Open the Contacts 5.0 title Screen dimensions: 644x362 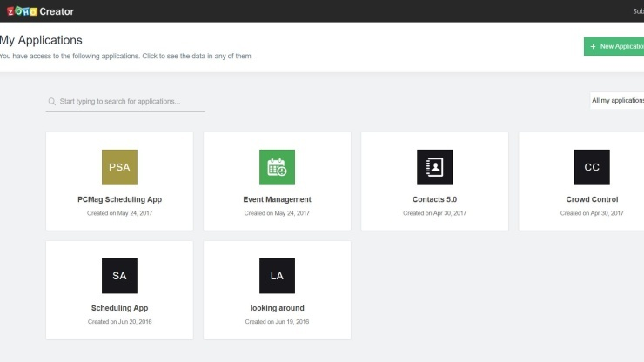(x=434, y=199)
